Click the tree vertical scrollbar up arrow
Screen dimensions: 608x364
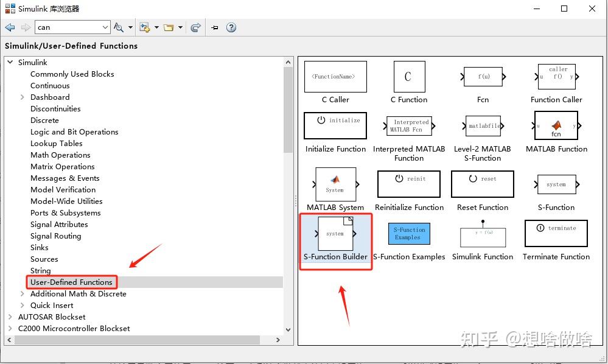(x=288, y=62)
